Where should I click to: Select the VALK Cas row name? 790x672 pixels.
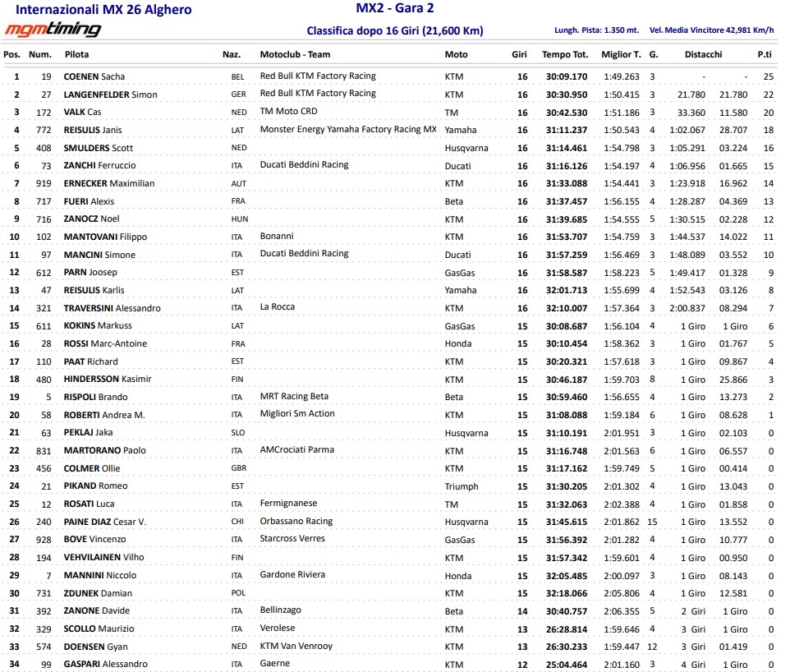(x=82, y=113)
